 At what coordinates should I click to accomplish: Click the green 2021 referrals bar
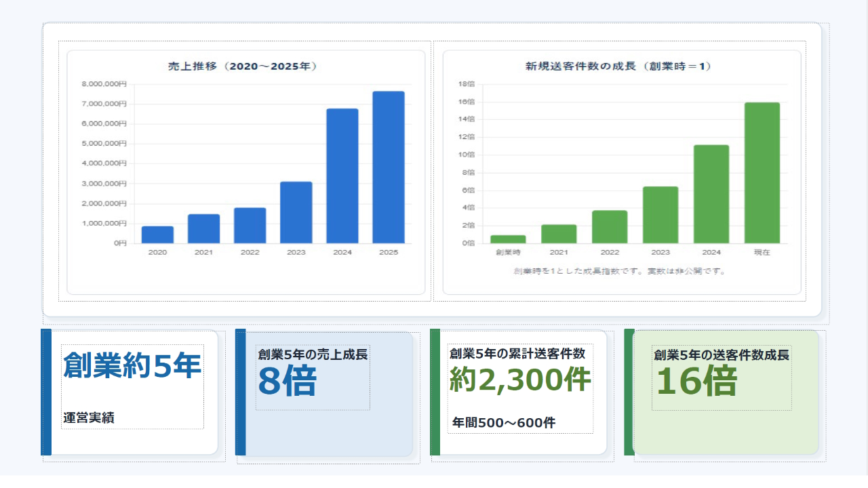[x=559, y=234]
